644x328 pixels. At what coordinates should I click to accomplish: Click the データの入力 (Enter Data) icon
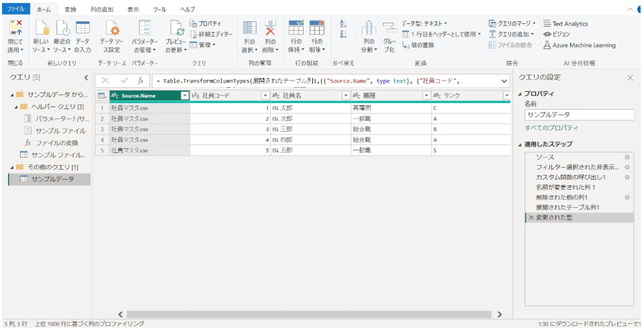coord(83,28)
